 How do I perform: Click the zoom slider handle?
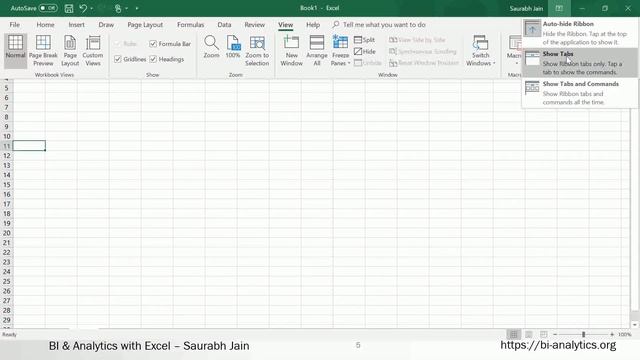pos(583,334)
